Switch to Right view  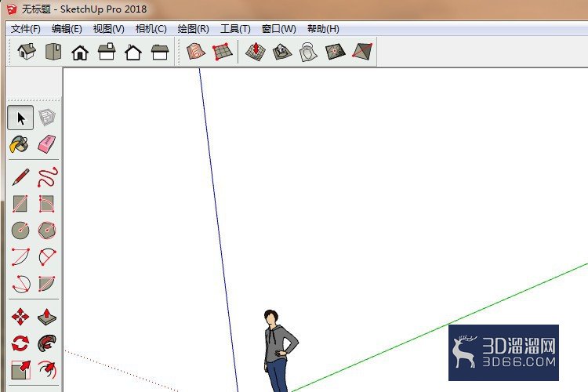(107, 52)
